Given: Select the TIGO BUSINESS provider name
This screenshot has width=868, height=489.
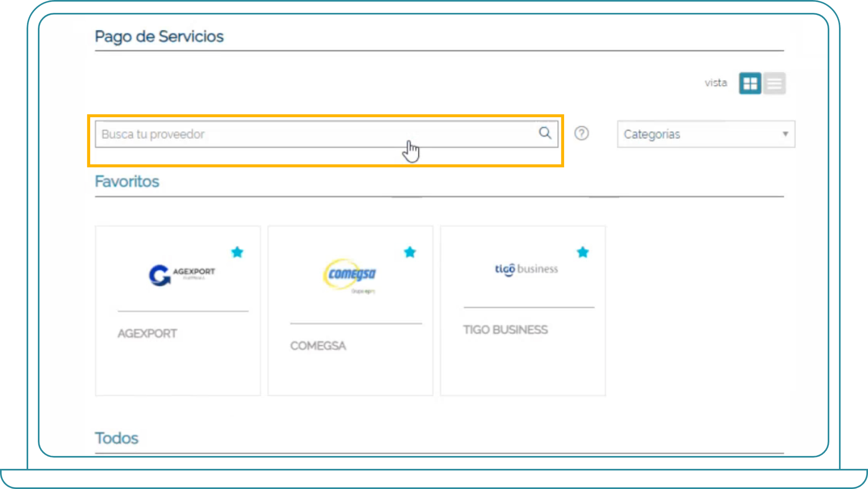Looking at the screenshot, I should click(505, 330).
